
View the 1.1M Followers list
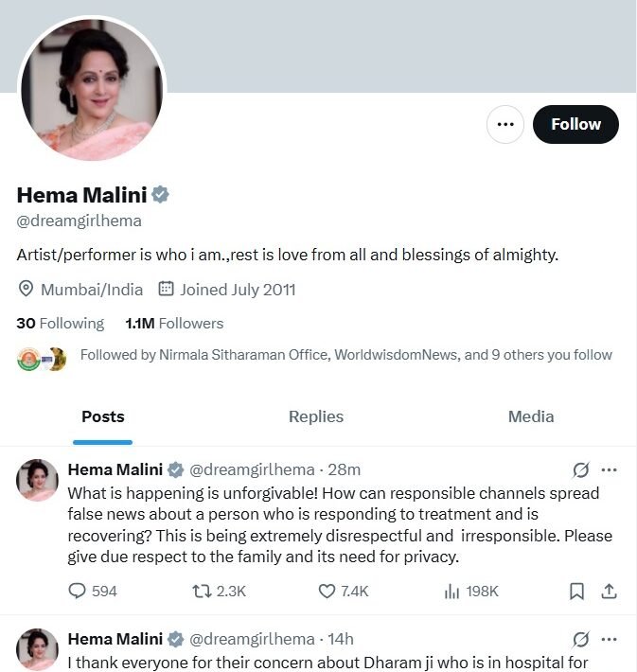[x=174, y=323]
